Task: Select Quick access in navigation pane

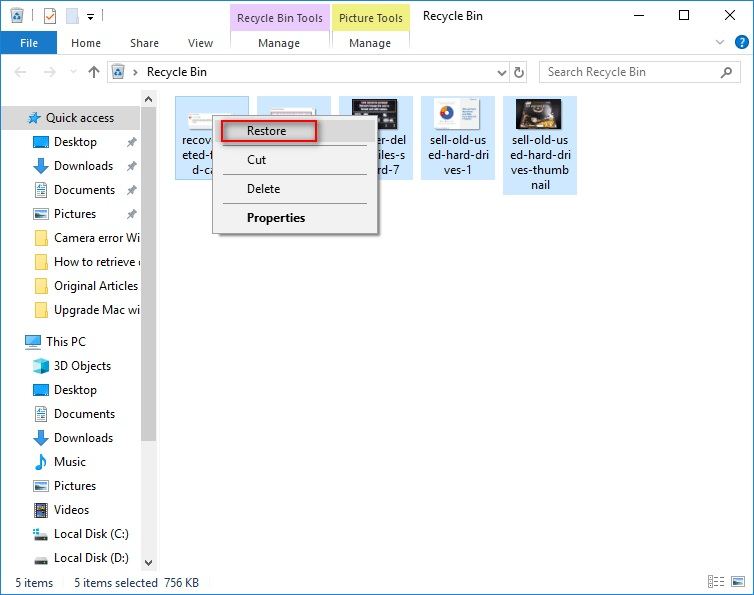Action: click(x=71, y=118)
